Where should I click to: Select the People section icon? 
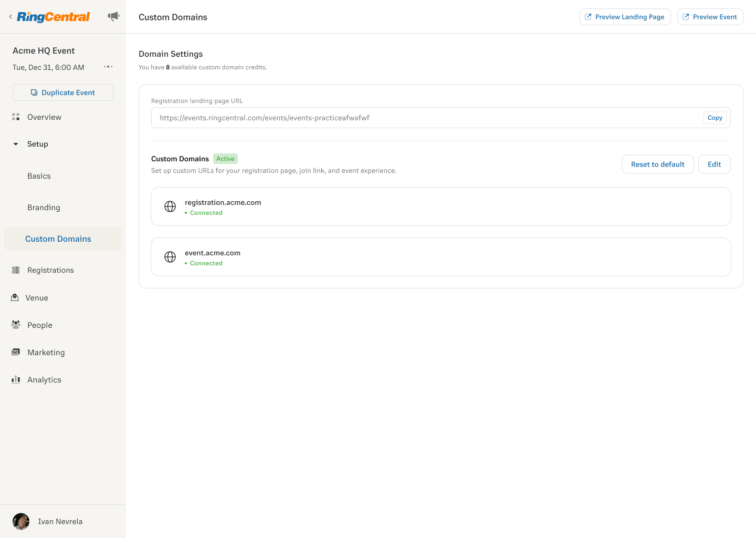click(16, 325)
